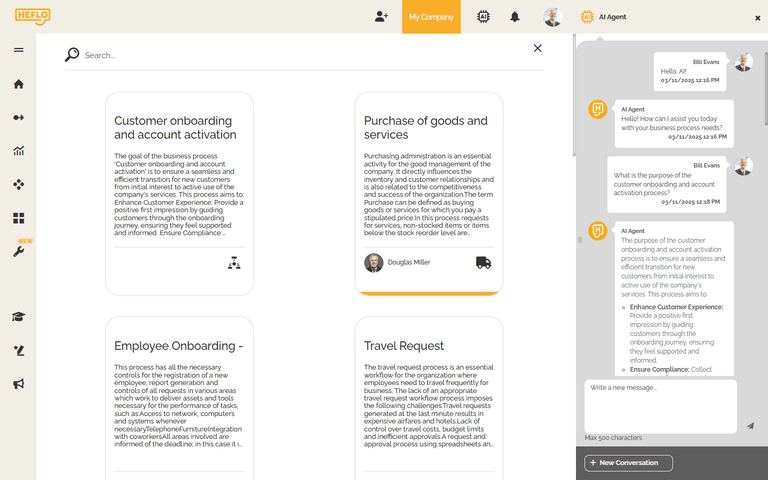Click the HEFLO logo
The image size is (768, 480).
click(32, 16)
